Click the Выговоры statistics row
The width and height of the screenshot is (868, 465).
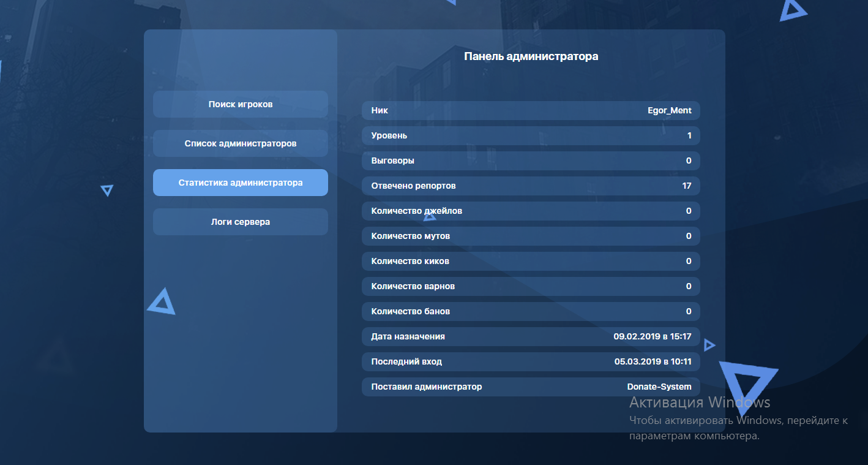531,161
